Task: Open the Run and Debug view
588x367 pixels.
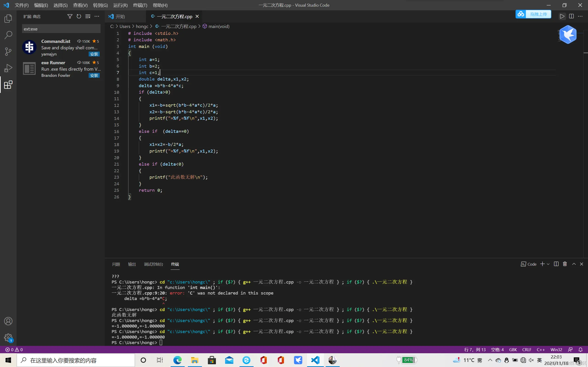Action: point(8,68)
